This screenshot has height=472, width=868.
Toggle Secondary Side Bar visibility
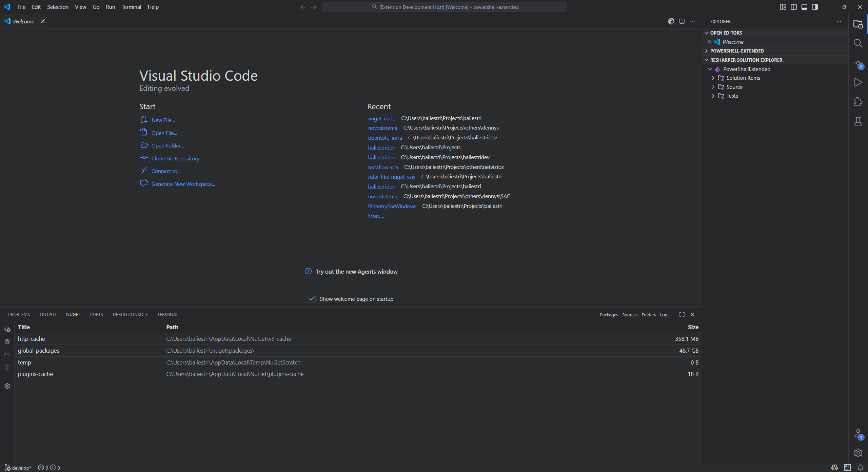(x=815, y=7)
